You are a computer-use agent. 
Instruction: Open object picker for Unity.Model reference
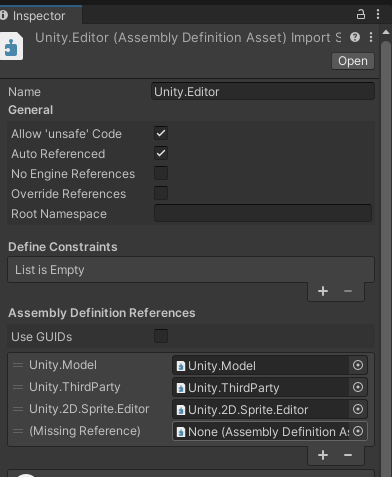click(358, 365)
